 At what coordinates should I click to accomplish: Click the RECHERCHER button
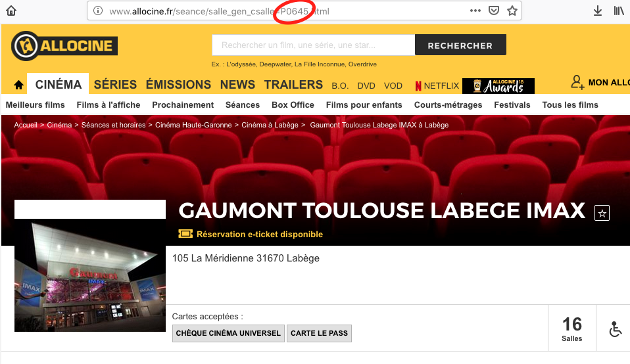point(460,45)
